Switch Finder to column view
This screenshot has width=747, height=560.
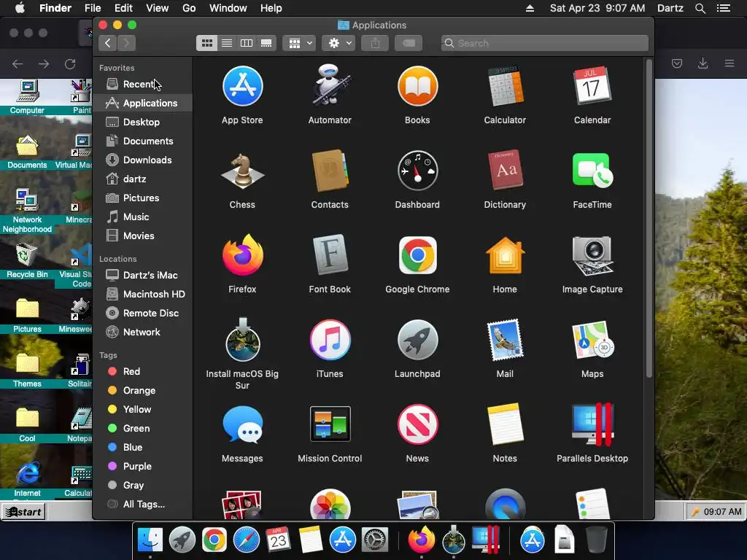coord(247,43)
